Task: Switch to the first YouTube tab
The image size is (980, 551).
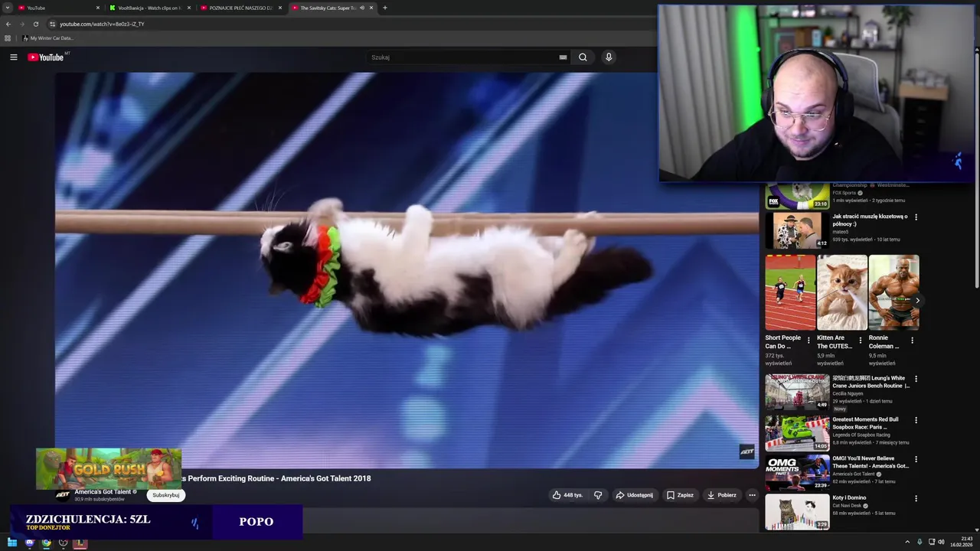Action: coord(58,8)
